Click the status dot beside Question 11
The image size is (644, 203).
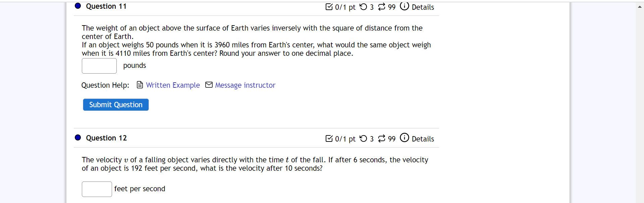tap(77, 6)
